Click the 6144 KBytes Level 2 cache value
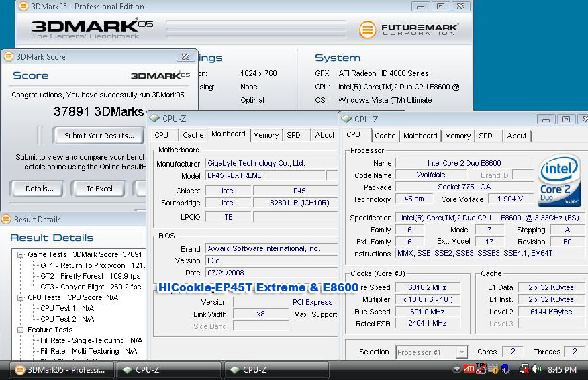Viewport: 588px width, 380px height. click(x=551, y=312)
